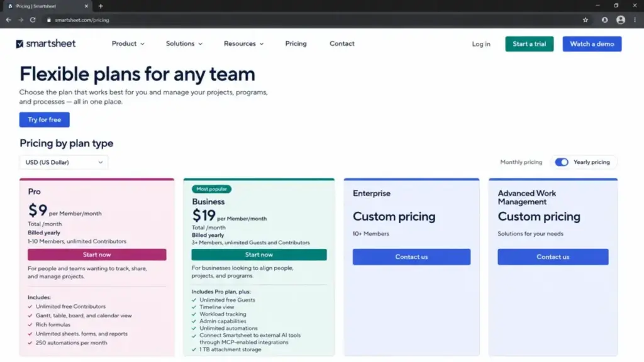Viewport: 644px width, 362px height.
Task: Click the Log in link
Action: coord(481,44)
